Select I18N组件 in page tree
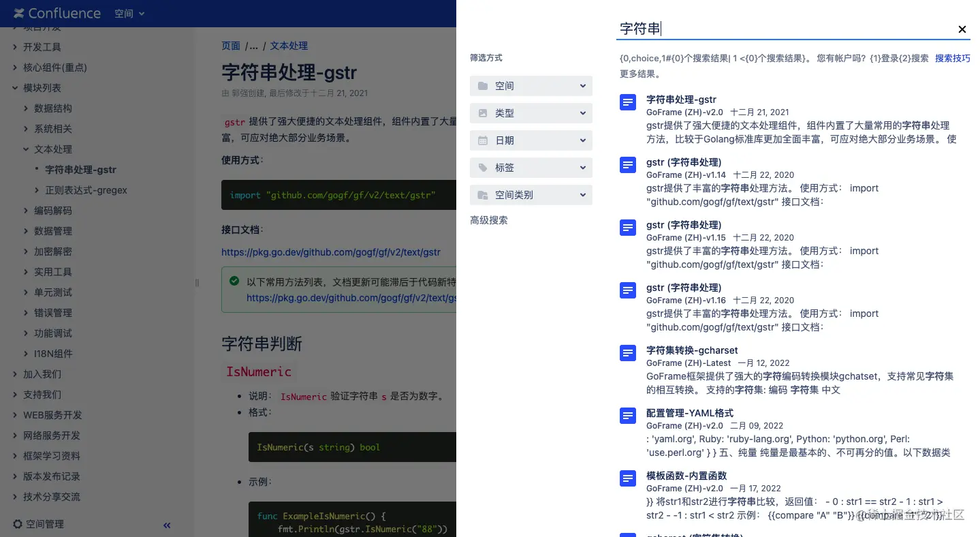Screen dimensions: 980x537 click(x=53, y=354)
